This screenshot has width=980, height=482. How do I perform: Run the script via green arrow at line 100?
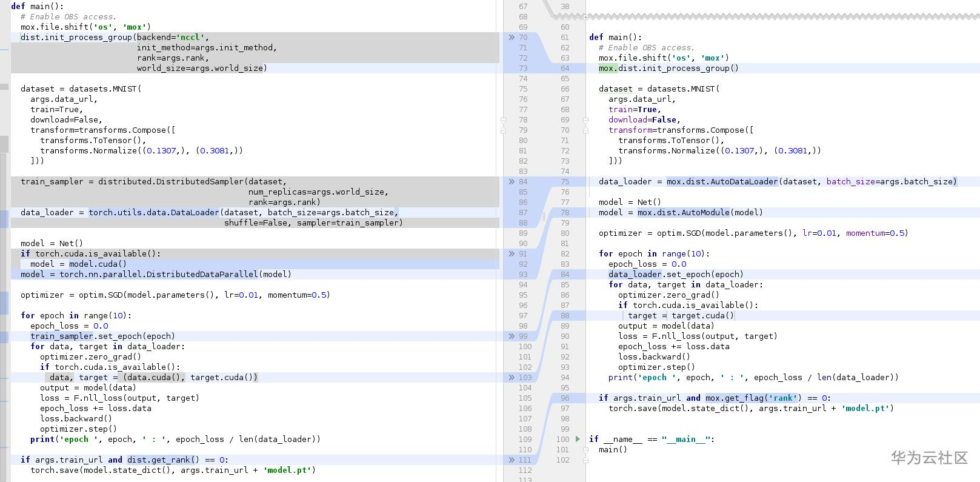coord(578,439)
